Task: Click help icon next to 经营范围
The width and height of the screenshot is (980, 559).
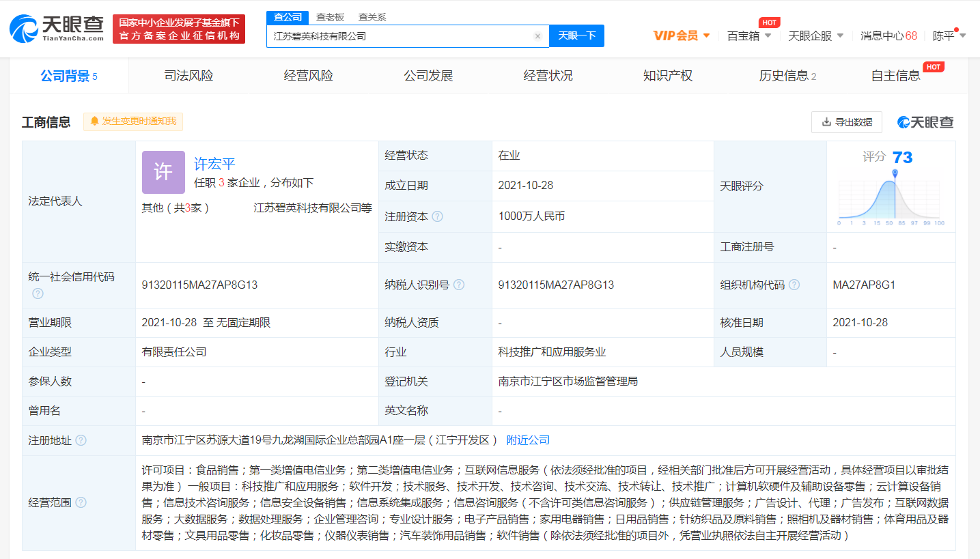Action: (x=81, y=502)
